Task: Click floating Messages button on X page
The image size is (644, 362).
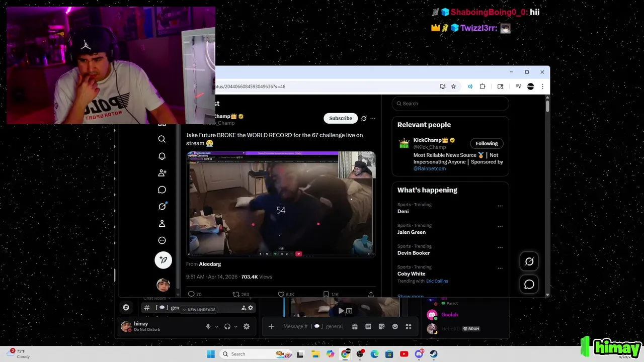Action: [x=529, y=285]
